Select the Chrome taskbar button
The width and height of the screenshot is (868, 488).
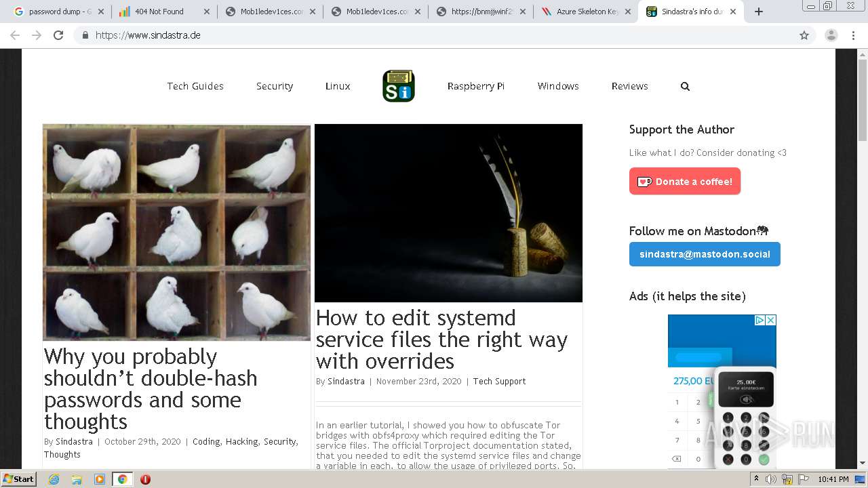click(x=122, y=479)
